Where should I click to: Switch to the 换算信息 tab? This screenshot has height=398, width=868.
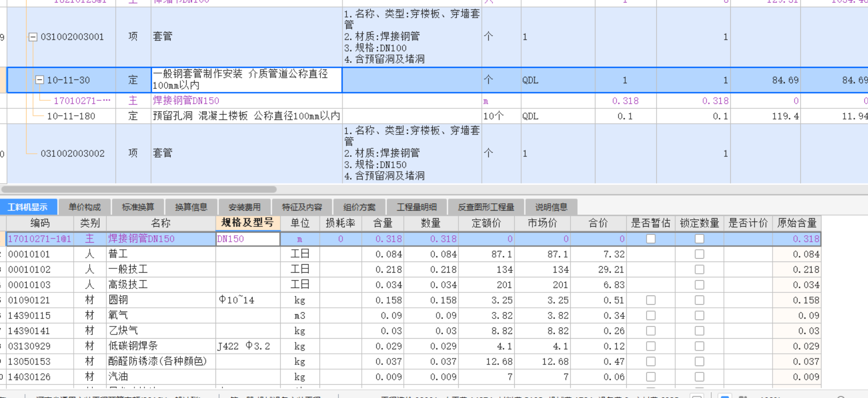coord(191,207)
